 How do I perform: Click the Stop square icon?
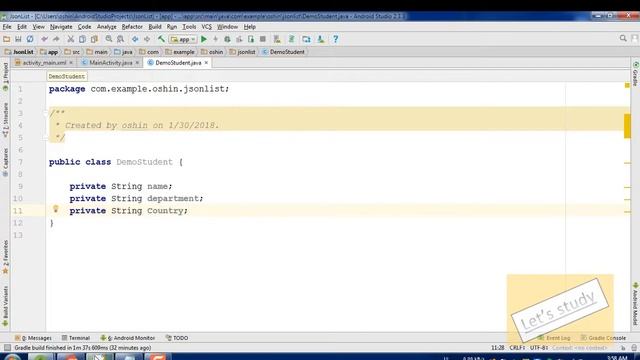(263, 39)
